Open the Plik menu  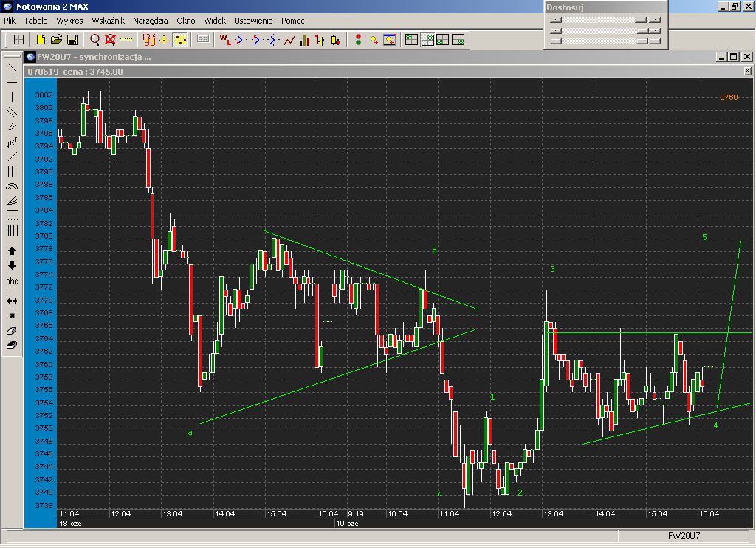point(10,20)
